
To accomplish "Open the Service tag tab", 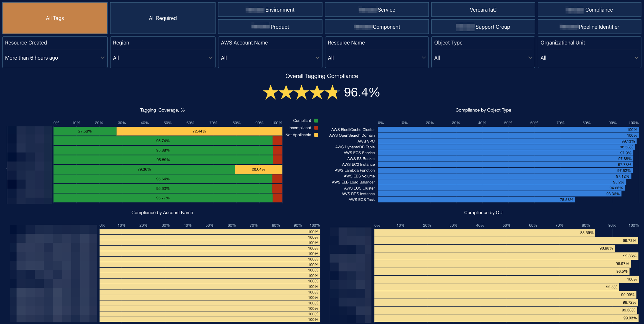I will pyautogui.click(x=377, y=10).
